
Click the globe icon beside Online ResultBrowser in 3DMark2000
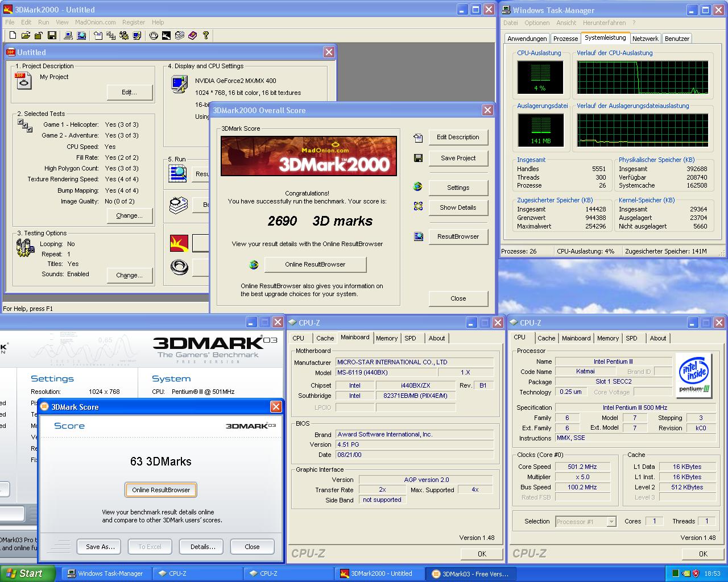click(254, 264)
